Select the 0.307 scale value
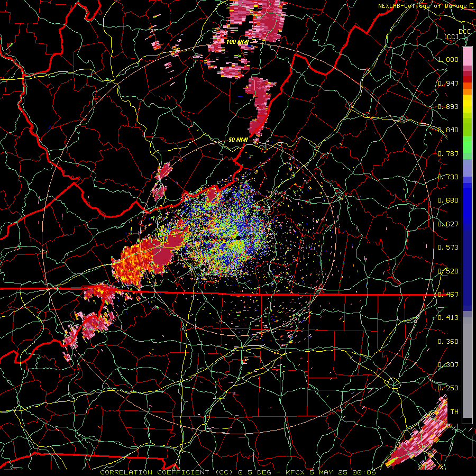This screenshot has width=476, height=476. [x=448, y=365]
